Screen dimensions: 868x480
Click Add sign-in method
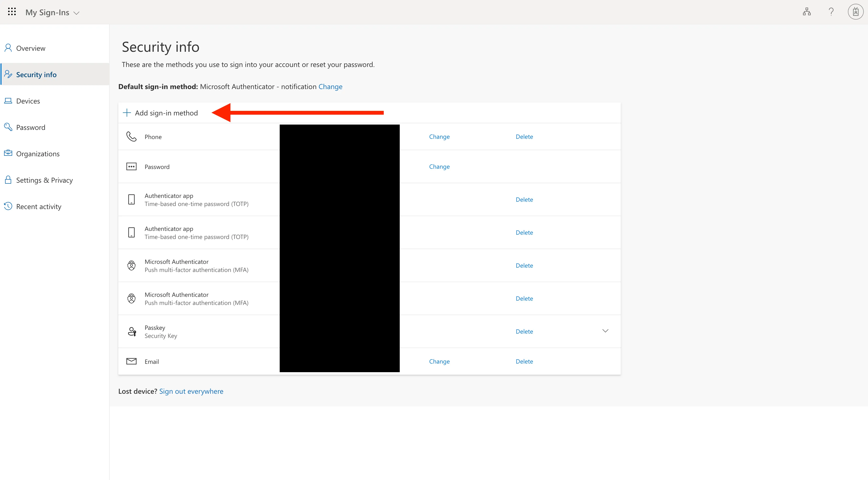tap(166, 113)
